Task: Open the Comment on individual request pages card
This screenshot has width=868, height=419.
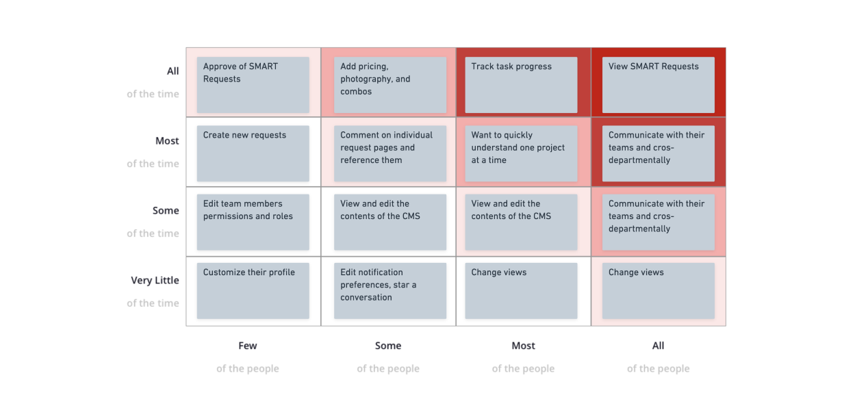Action: click(390, 153)
